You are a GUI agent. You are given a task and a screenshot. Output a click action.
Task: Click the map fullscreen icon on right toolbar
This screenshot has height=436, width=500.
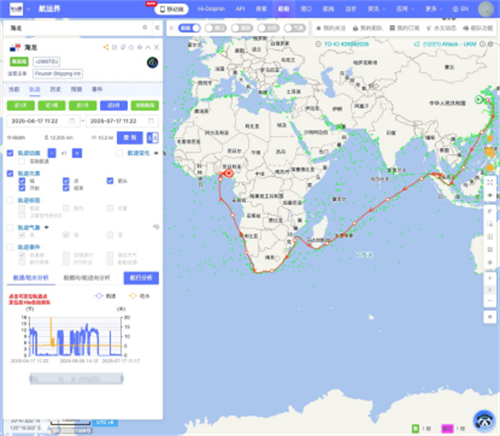click(x=490, y=182)
